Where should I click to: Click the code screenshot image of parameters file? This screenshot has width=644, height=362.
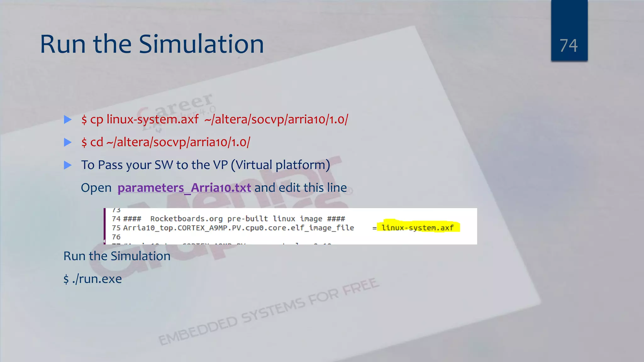290,226
